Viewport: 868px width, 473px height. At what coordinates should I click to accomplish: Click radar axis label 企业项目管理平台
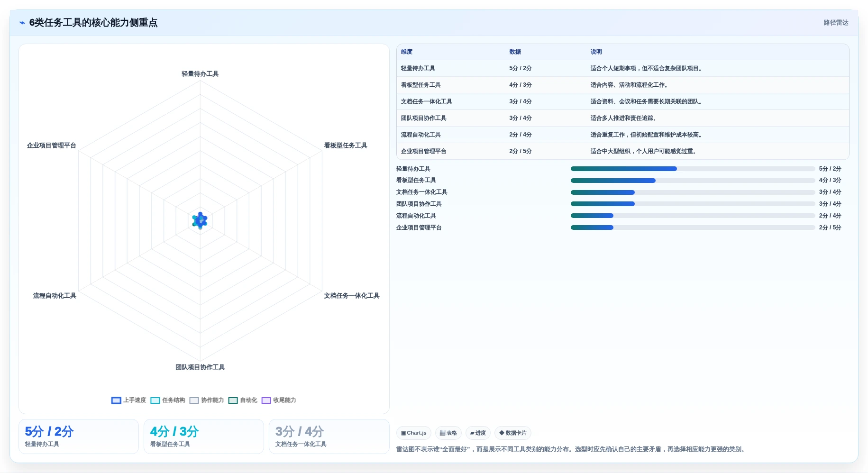(x=52, y=146)
